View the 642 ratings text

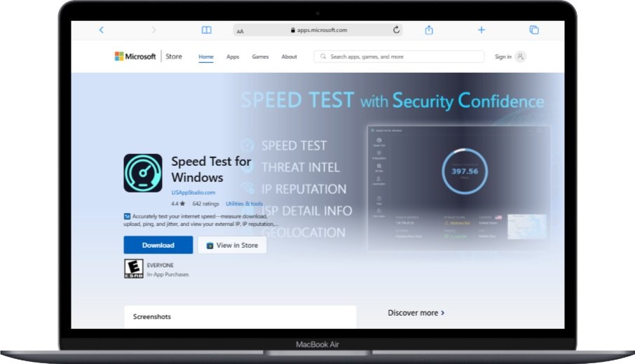point(206,204)
